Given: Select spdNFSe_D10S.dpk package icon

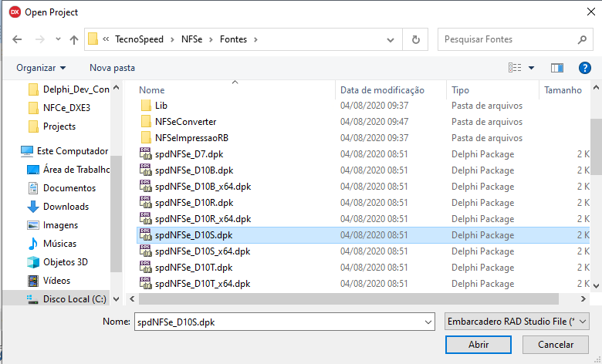Looking at the screenshot, I should pos(146,234).
